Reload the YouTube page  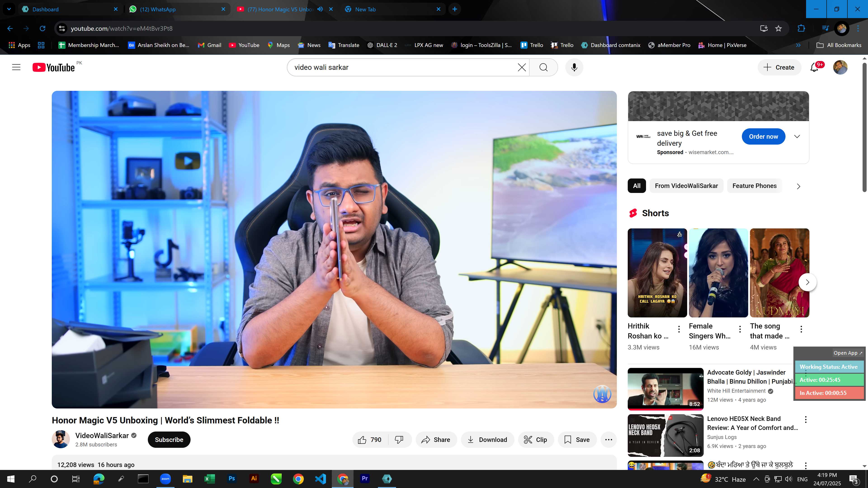click(x=42, y=29)
